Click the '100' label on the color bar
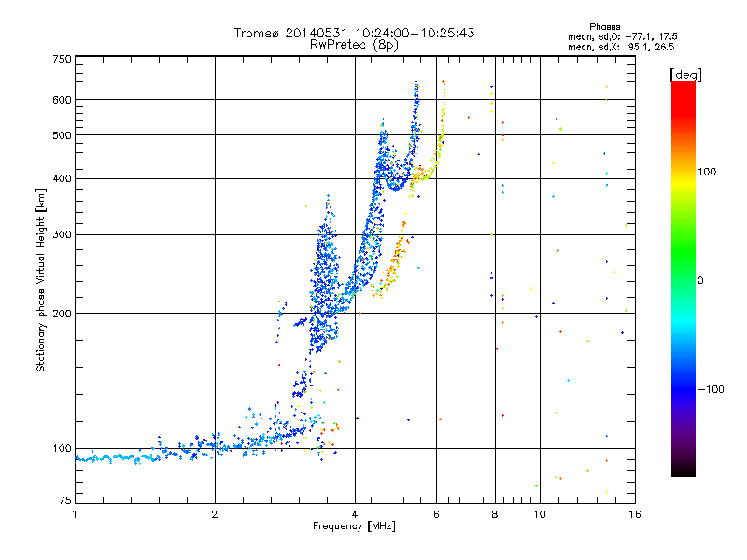Image resolution: width=747 pixels, height=560 pixels. coord(707,172)
